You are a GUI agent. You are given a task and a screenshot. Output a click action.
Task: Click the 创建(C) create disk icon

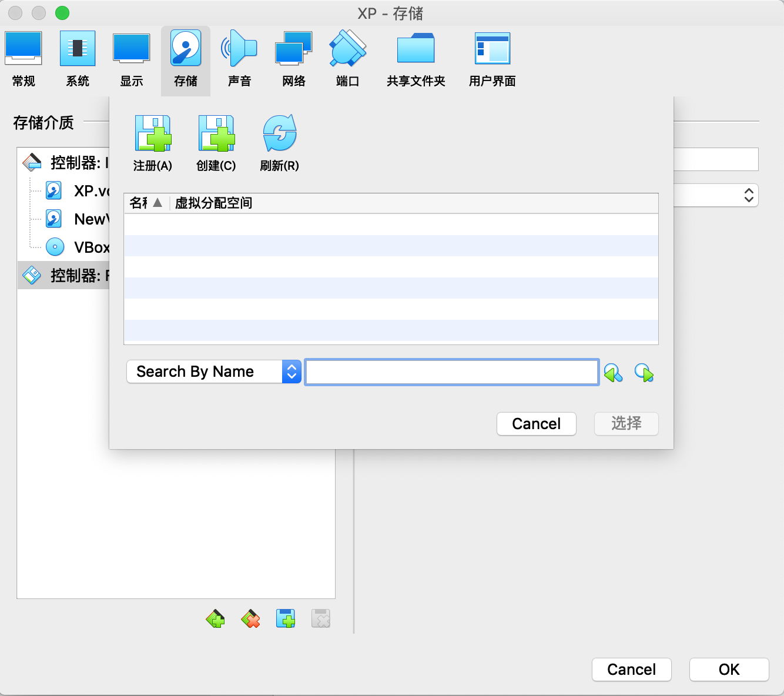(x=216, y=143)
